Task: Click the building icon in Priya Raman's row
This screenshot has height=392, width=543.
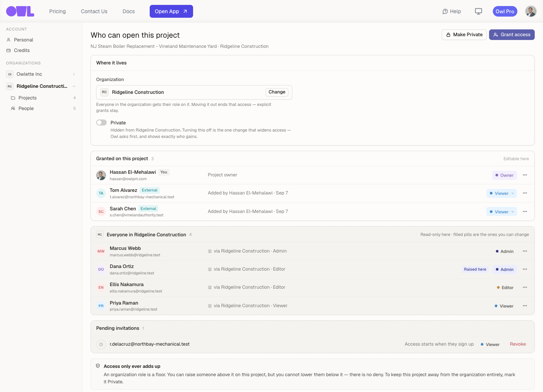Action: [x=210, y=306]
